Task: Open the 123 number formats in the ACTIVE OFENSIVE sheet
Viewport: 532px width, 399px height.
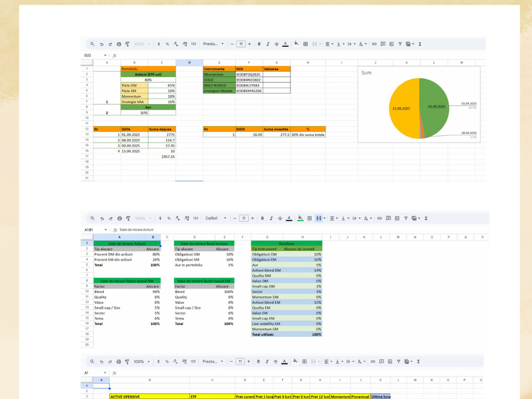Action: [193, 362]
